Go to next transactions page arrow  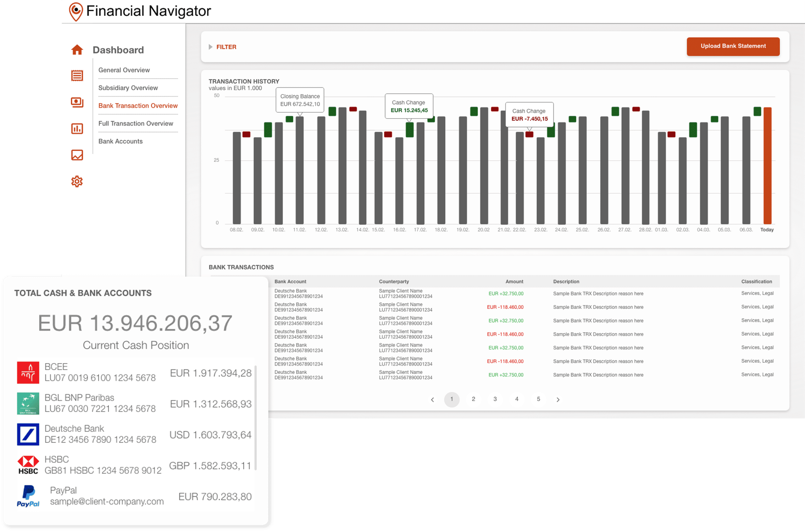pyautogui.click(x=558, y=400)
